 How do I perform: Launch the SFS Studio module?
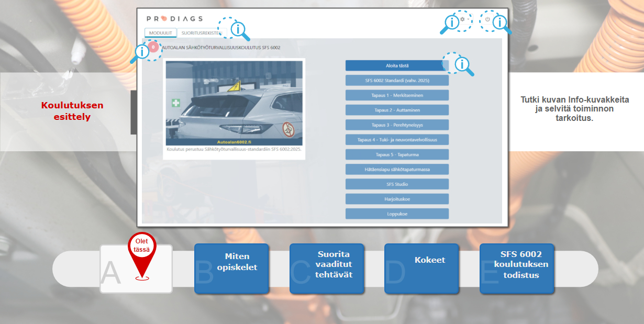coord(397,184)
